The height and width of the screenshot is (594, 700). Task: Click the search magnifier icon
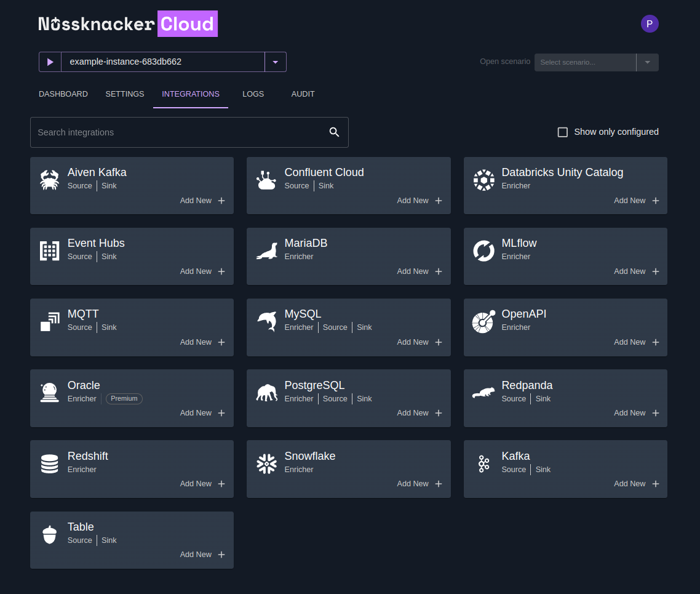tap(334, 132)
